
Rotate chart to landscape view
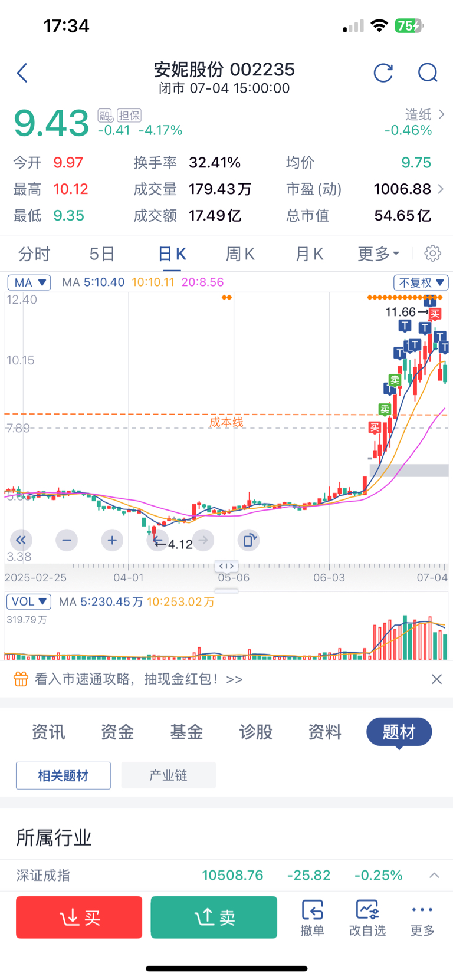[249, 540]
